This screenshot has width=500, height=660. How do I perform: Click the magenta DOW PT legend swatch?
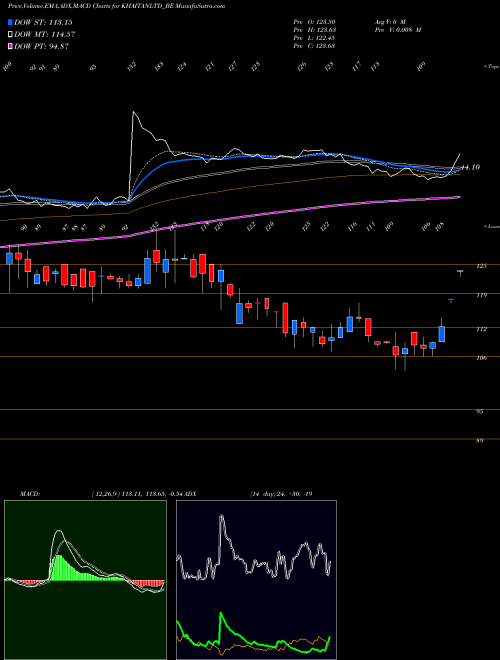coord(11,46)
